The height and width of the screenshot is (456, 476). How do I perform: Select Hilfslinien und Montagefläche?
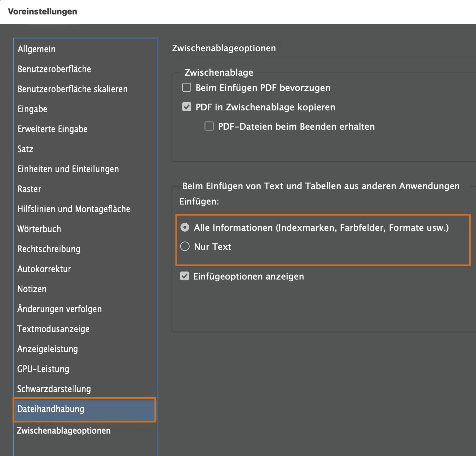point(73,209)
